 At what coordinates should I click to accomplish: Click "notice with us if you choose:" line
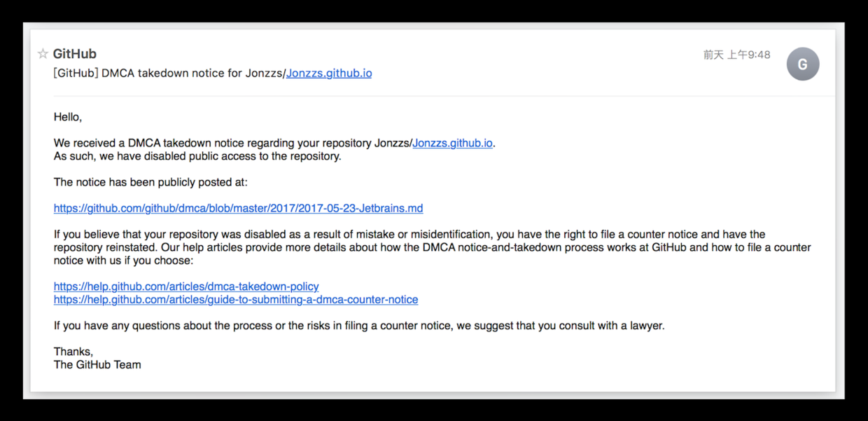point(123,261)
